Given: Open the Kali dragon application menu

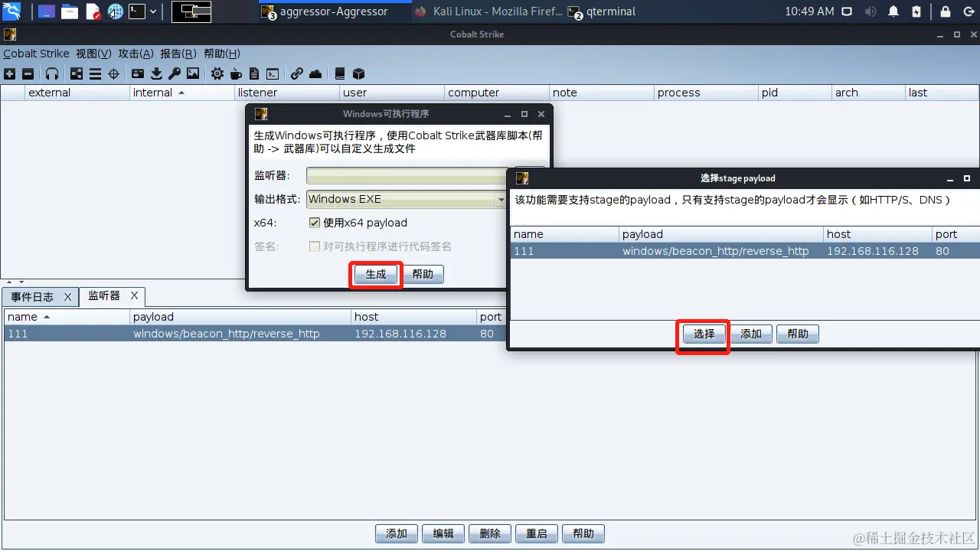Looking at the screenshot, I should click(11, 11).
